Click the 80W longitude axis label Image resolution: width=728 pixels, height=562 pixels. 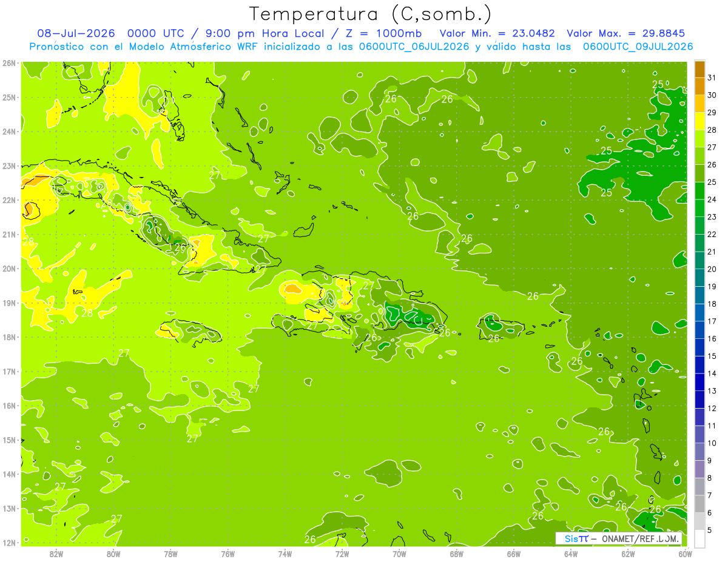(113, 554)
